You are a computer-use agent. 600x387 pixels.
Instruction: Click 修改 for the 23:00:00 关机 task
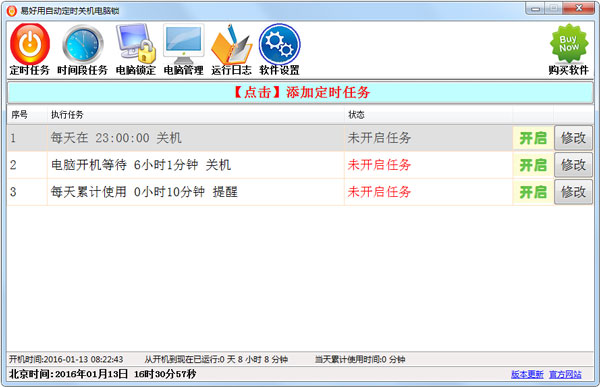[573, 138]
